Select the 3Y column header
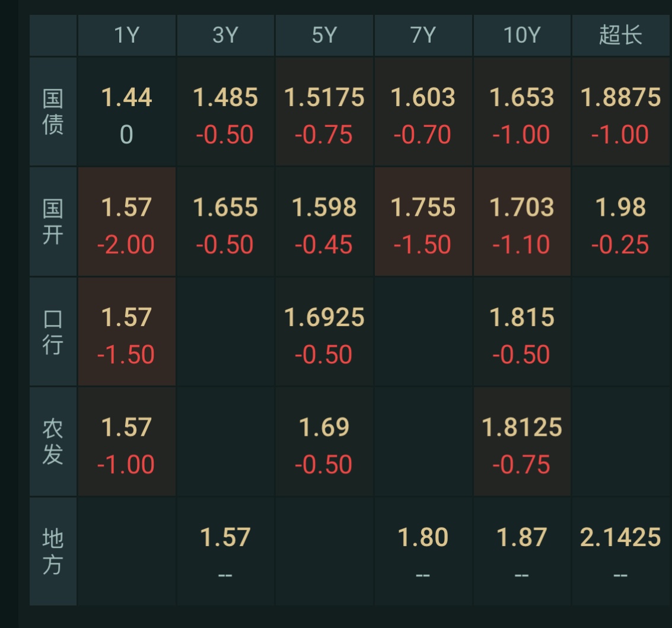The width and height of the screenshot is (672, 628). click(x=225, y=36)
